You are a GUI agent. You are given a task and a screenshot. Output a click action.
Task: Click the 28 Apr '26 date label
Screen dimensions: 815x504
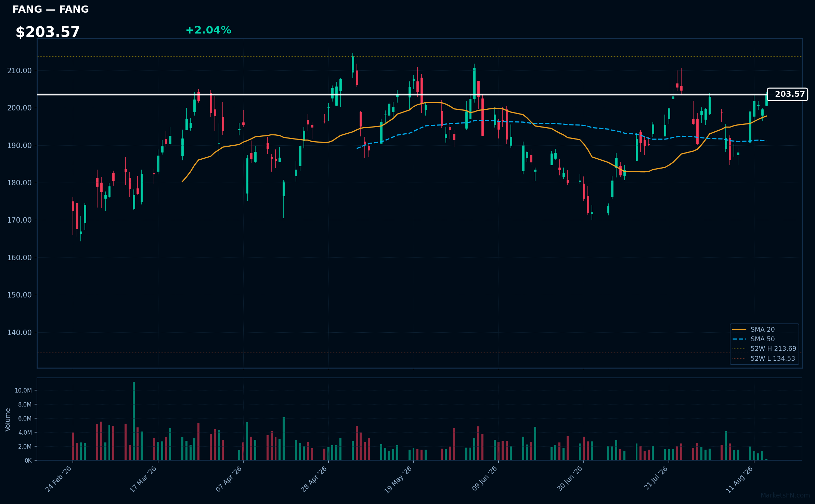pos(314,479)
